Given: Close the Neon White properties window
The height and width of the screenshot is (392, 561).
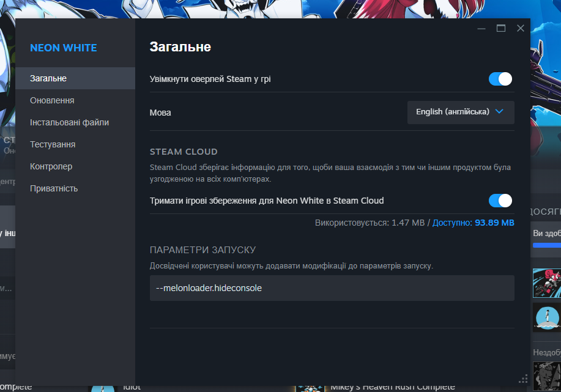Looking at the screenshot, I should point(521,28).
